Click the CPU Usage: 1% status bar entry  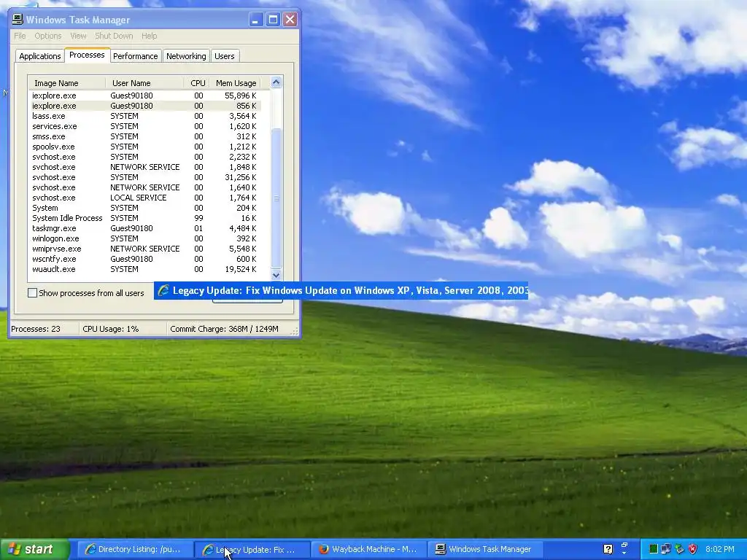pyautogui.click(x=123, y=329)
